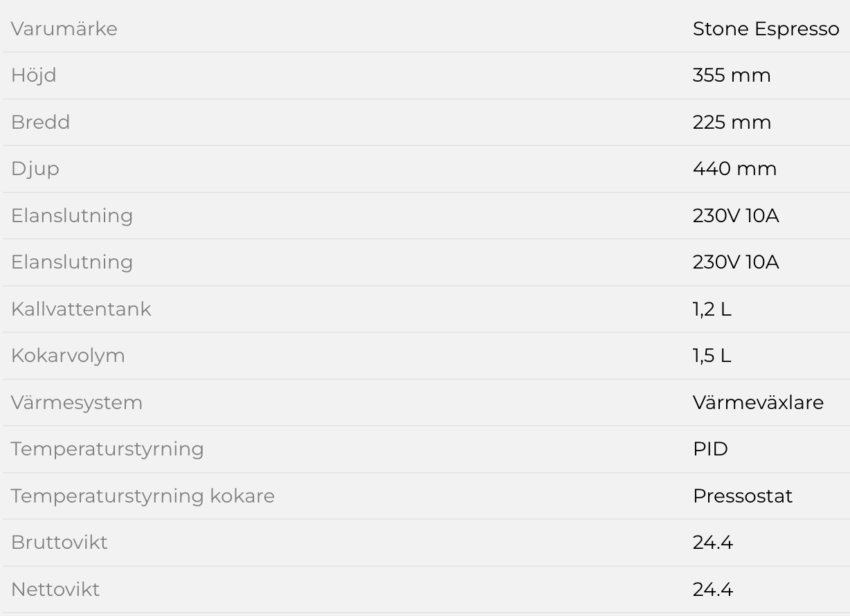Click the Värmesystem label
850x616 pixels.
coord(76,402)
